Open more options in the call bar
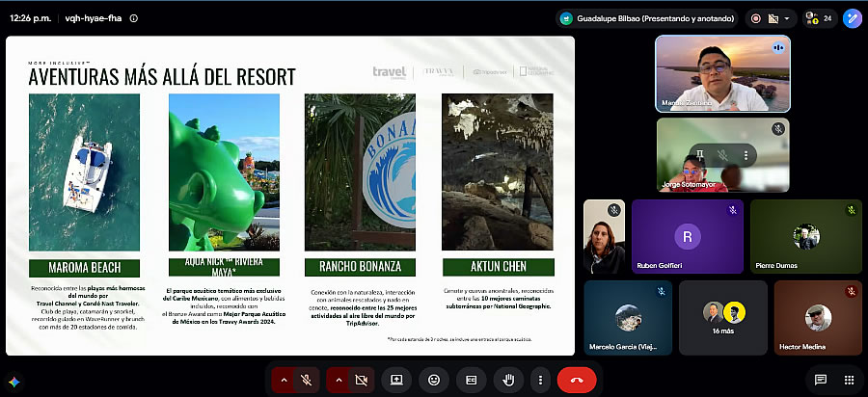The width and height of the screenshot is (868, 397). [540, 380]
